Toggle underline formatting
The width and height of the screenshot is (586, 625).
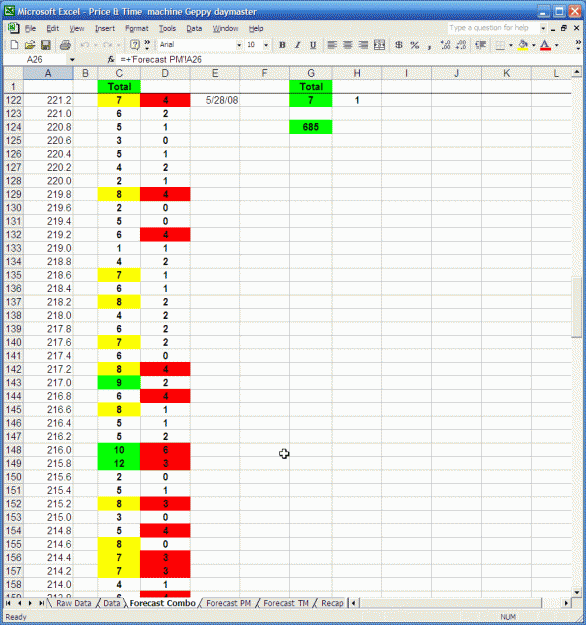click(x=313, y=45)
